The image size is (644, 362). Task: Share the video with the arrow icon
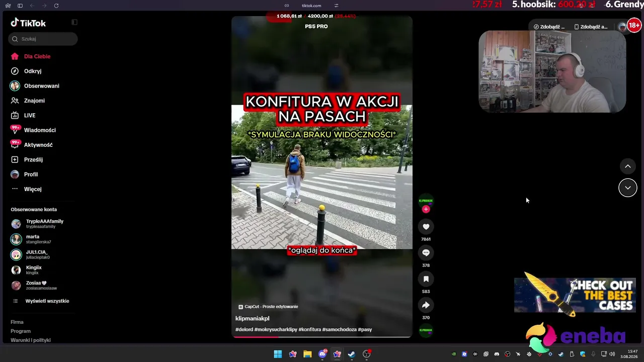(426, 305)
